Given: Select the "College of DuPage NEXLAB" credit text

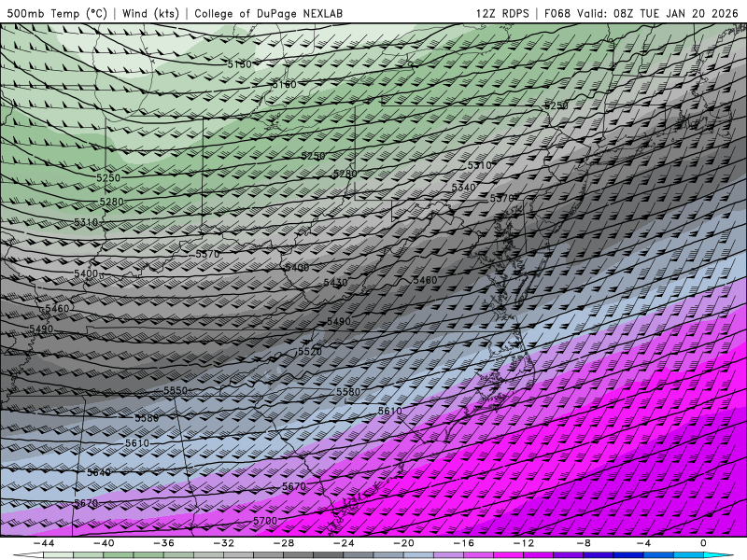Looking at the screenshot, I should pos(268,13).
